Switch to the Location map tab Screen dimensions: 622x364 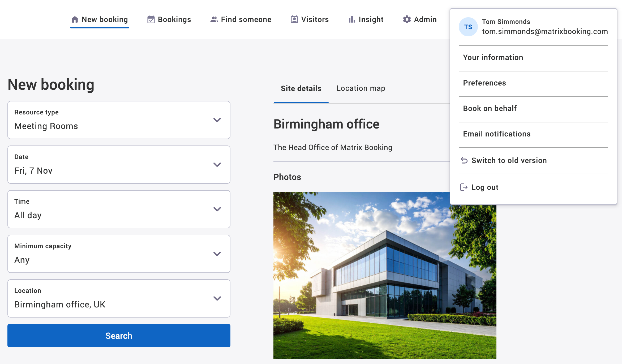click(x=361, y=88)
